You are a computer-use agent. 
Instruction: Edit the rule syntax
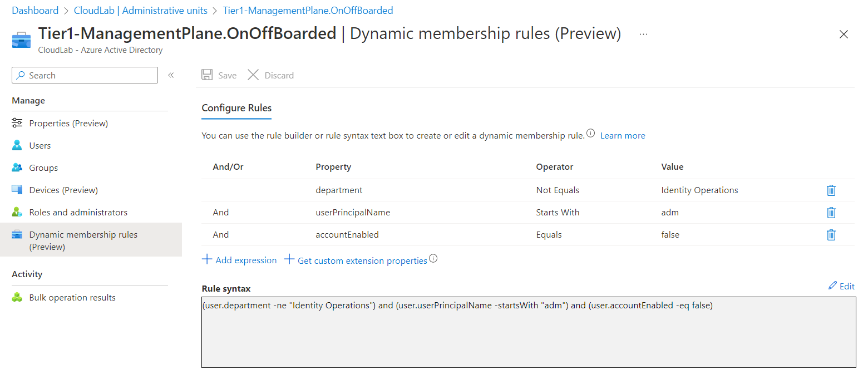[x=841, y=286]
